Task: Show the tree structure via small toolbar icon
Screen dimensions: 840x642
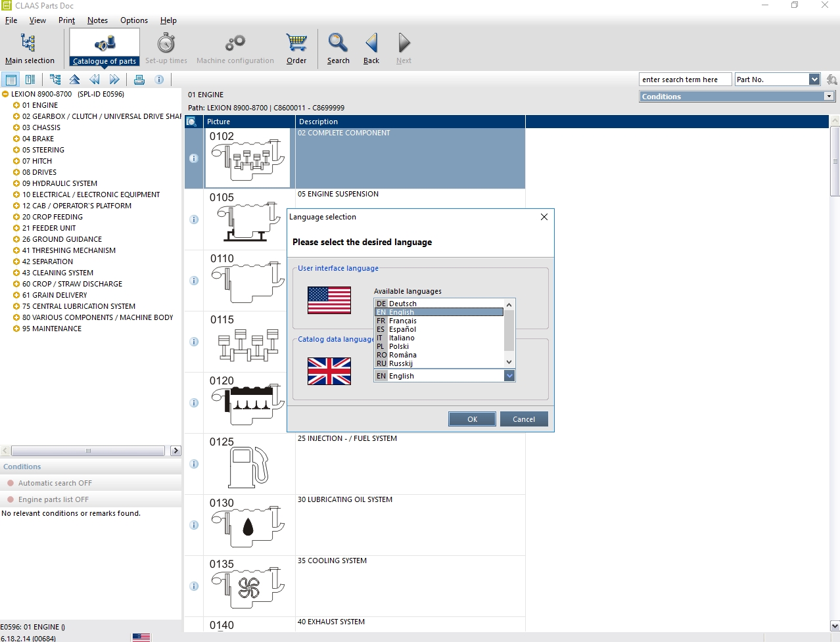Action: click(55, 80)
